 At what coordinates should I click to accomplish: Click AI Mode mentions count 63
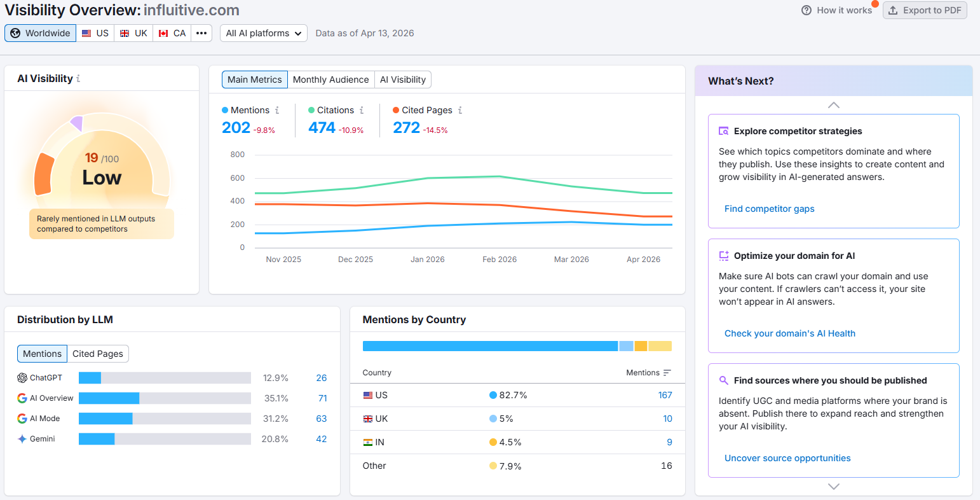coord(322,419)
